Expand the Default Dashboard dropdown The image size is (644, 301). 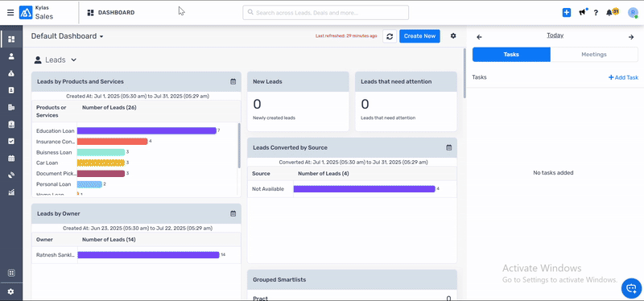coord(68,36)
